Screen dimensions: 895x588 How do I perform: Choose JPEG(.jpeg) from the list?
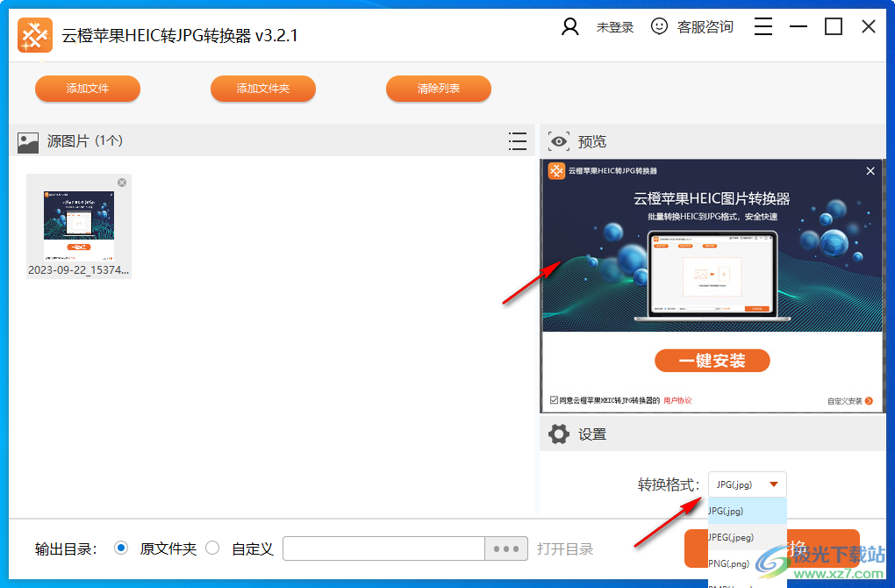pyautogui.click(x=748, y=537)
